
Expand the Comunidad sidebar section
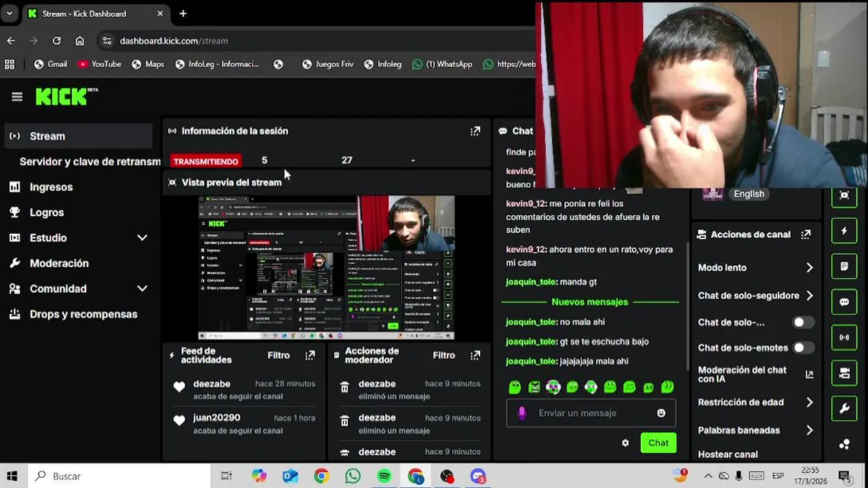click(x=142, y=289)
